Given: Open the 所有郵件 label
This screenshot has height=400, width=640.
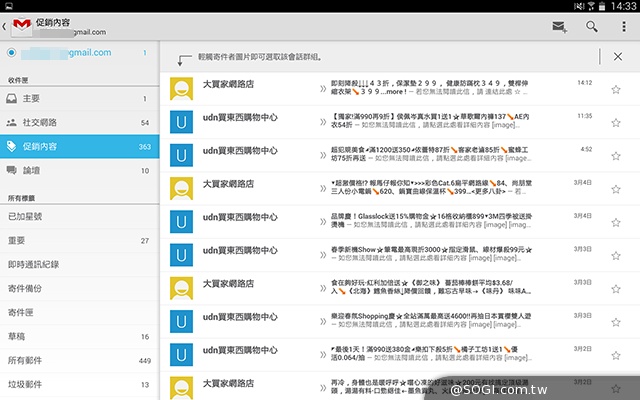Looking at the screenshot, I should pos(80,360).
